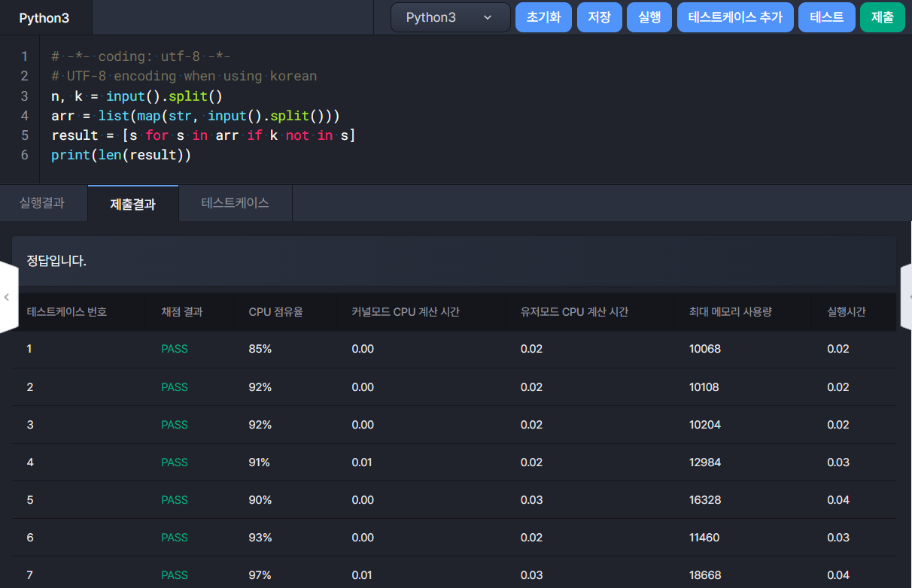The width and height of the screenshot is (912, 588).
Task: Submit code with 제출 button
Action: coord(883,17)
